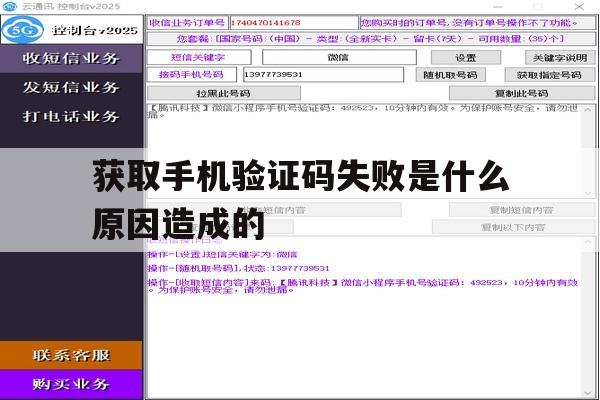Click the SMS box scrollbar up arrow
The height and width of the screenshot is (400, 600).
(588, 110)
